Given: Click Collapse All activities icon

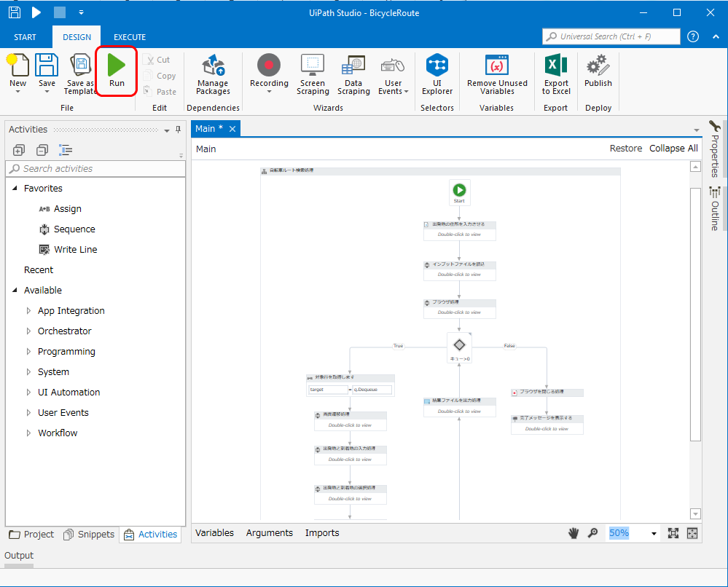Looking at the screenshot, I should point(42,150).
